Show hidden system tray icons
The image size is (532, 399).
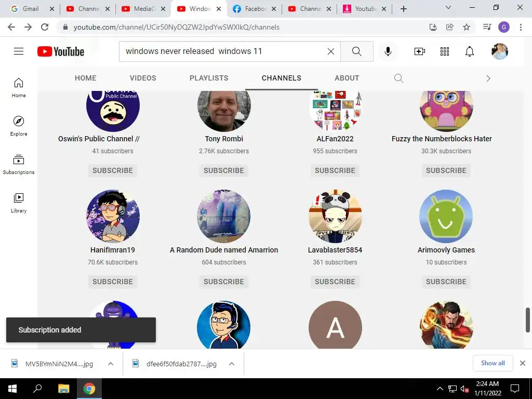click(440, 389)
